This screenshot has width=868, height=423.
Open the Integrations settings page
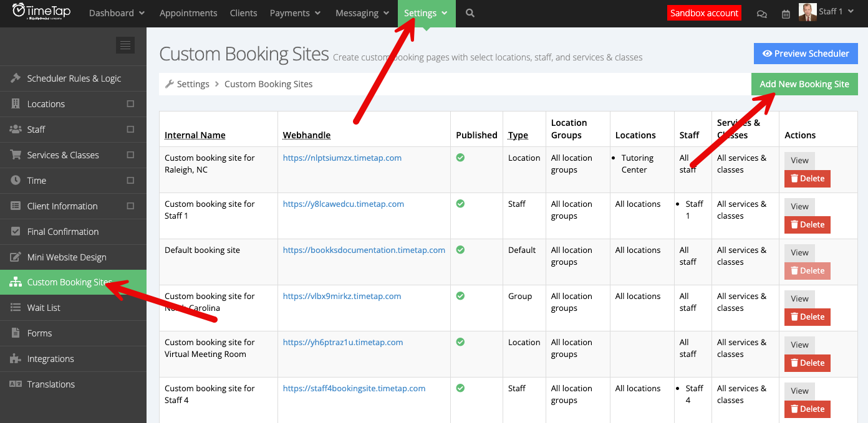[73, 359]
